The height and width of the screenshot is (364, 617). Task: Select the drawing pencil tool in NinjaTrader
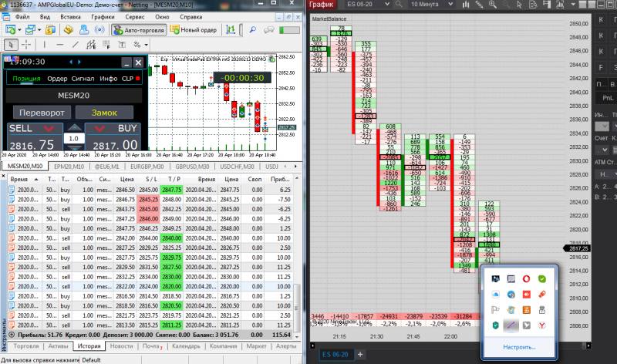point(479,5)
